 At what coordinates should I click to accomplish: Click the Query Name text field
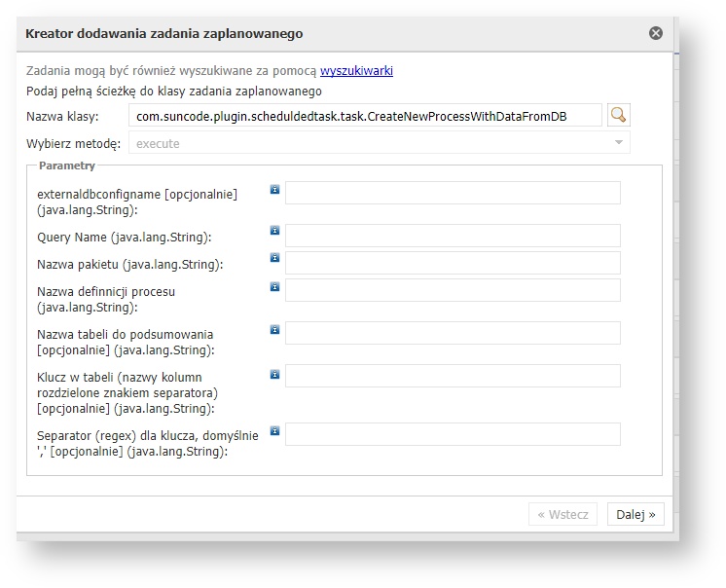[x=453, y=236]
